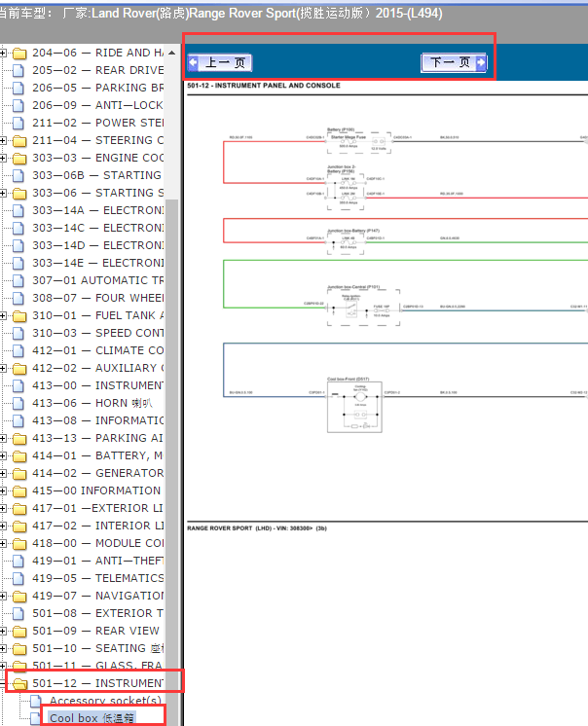Expand the 204-06 RIDE AND folder
Image resolution: width=588 pixels, height=726 pixels.
(3, 53)
